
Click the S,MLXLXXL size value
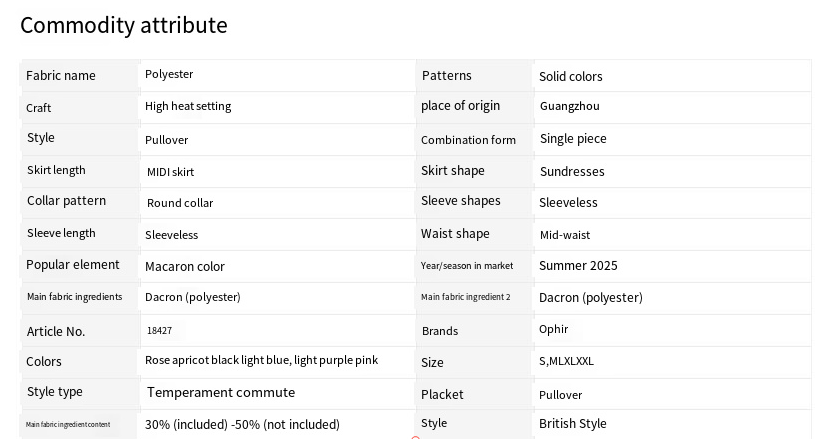coord(566,361)
